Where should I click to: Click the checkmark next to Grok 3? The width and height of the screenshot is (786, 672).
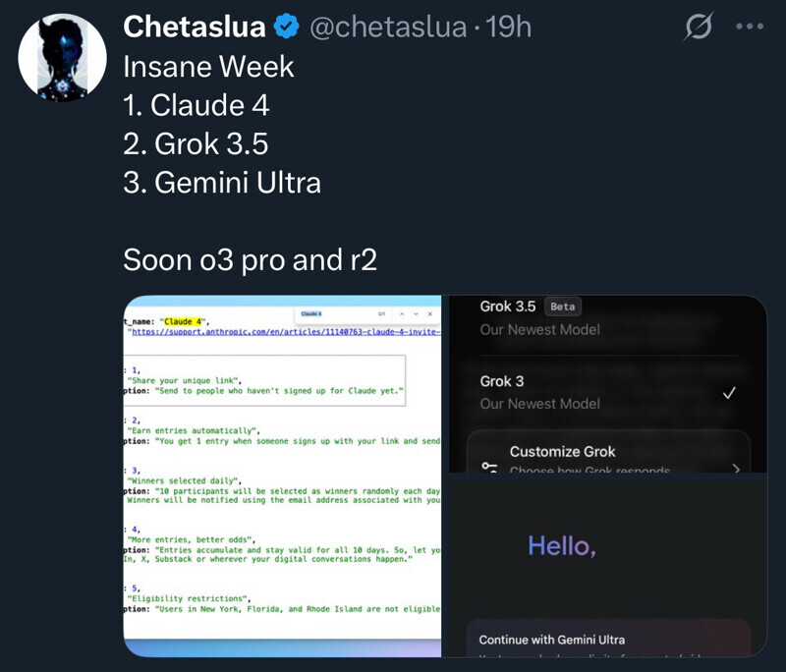728,393
